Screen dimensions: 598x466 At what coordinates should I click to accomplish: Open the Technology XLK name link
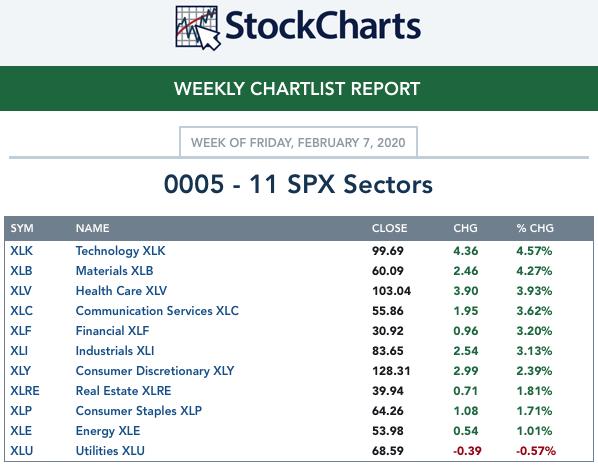(121, 251)
